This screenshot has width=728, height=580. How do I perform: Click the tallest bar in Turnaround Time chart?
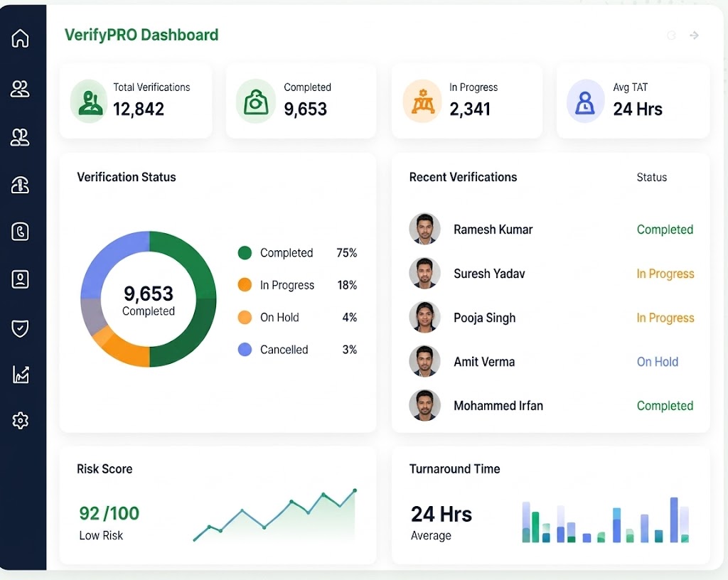[674, 520]
